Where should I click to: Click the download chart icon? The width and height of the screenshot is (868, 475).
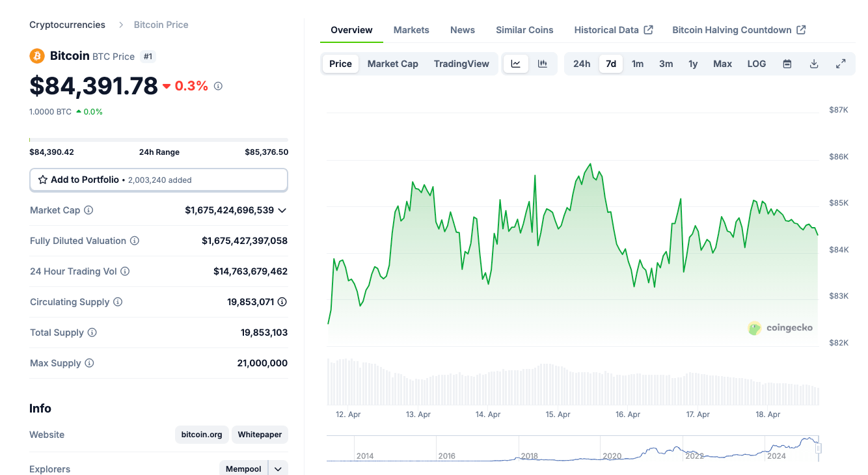click(x=814, y=63)
